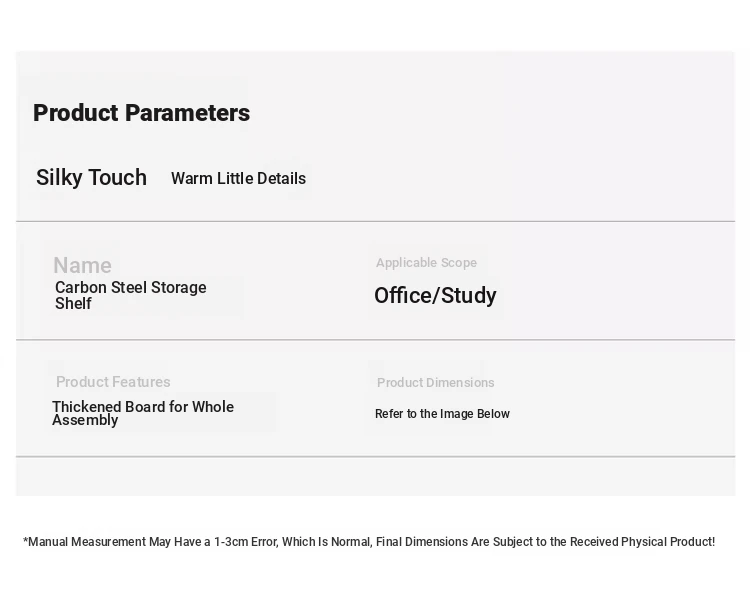Select Thickened Board for Whole Assembly text

coord(143,413)
